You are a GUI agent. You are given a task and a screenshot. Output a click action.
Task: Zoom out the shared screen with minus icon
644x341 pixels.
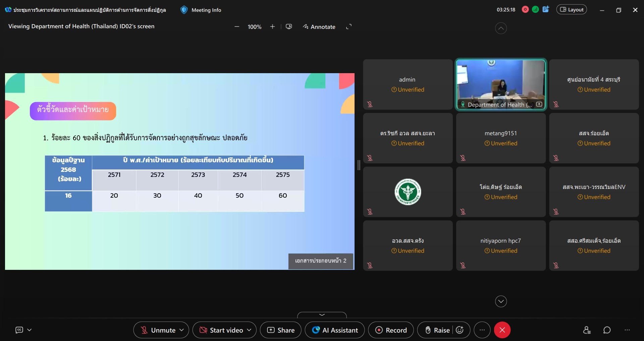point(237,27)
